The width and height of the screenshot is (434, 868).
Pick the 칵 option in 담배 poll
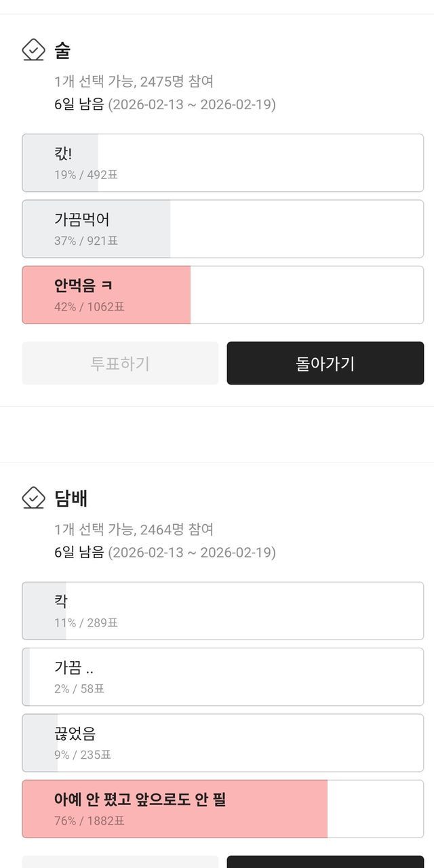coord(222,610)
